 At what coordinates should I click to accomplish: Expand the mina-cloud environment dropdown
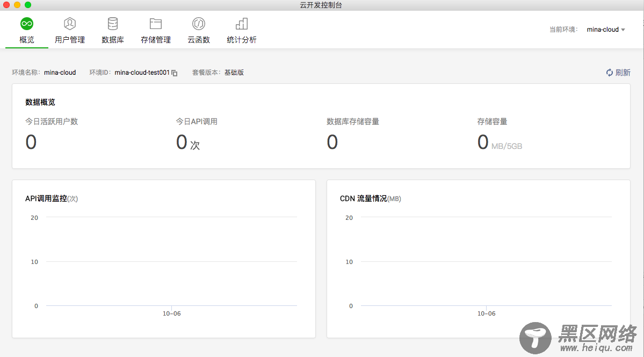(x=606, y=30)
